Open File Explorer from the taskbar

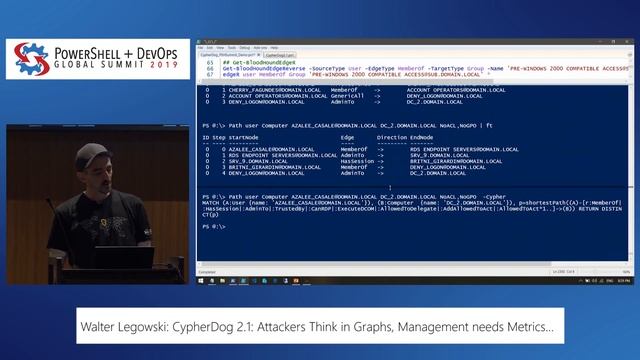pyautogui.click(x=222, y=281)
